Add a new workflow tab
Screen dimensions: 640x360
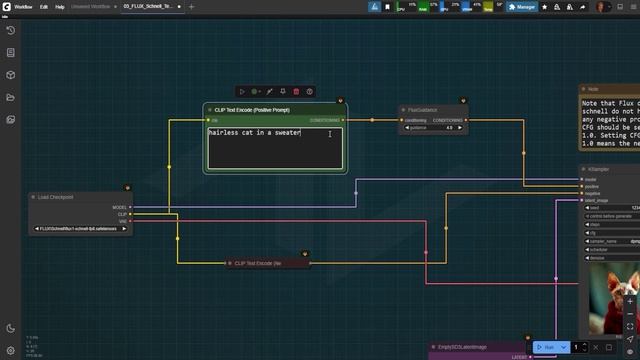(x=191, y=7)
